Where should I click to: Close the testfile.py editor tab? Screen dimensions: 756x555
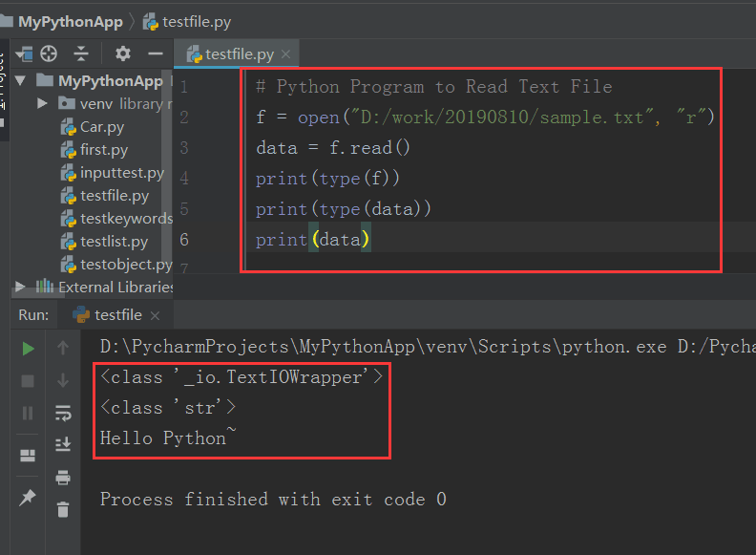point(286,54)
